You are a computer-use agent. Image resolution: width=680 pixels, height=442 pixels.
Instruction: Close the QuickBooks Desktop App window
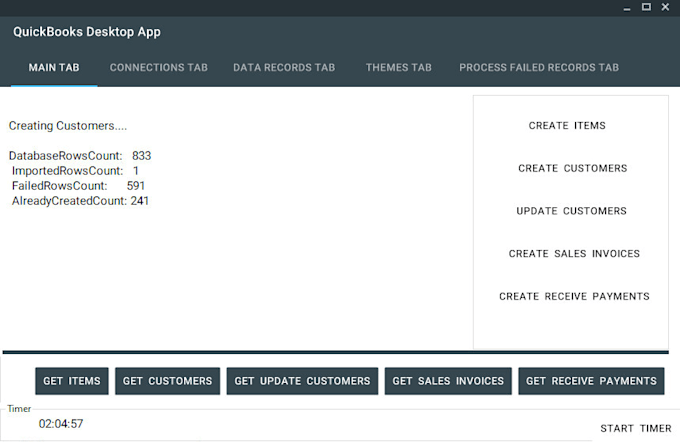[x=665, y=7]
